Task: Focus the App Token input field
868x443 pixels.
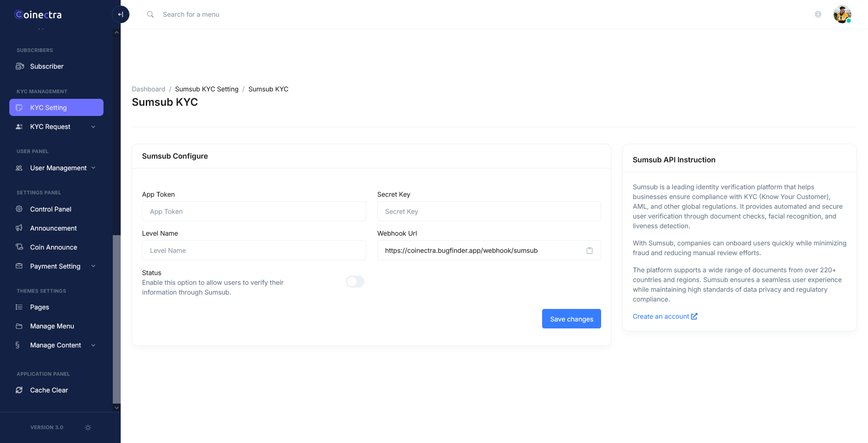Action: (254, 211)
